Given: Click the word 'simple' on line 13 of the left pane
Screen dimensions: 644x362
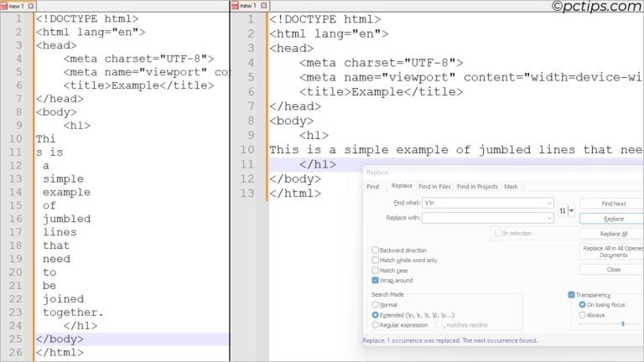Looking at the screenshot, I should 63,179.
